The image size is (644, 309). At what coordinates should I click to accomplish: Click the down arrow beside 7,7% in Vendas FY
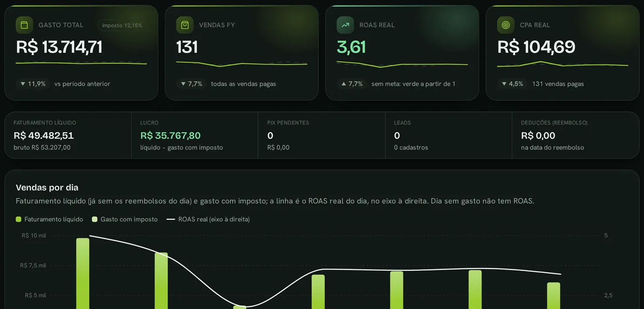tap(183, 84)
